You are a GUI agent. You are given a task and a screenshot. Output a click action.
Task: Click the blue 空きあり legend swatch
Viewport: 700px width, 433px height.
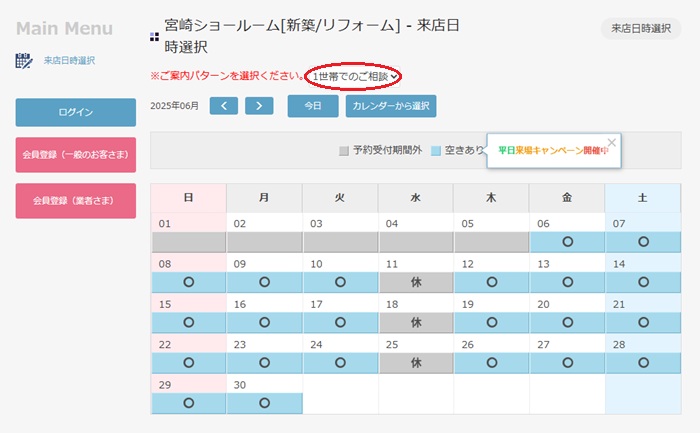pyautogui.click(x=436, y=151)
